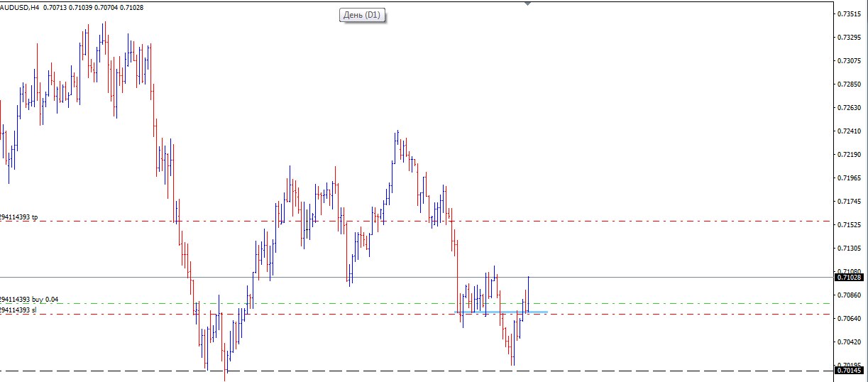Select the light blue horizontal line segment
This screenshot has height=382, width=868.
pos(501,312)
